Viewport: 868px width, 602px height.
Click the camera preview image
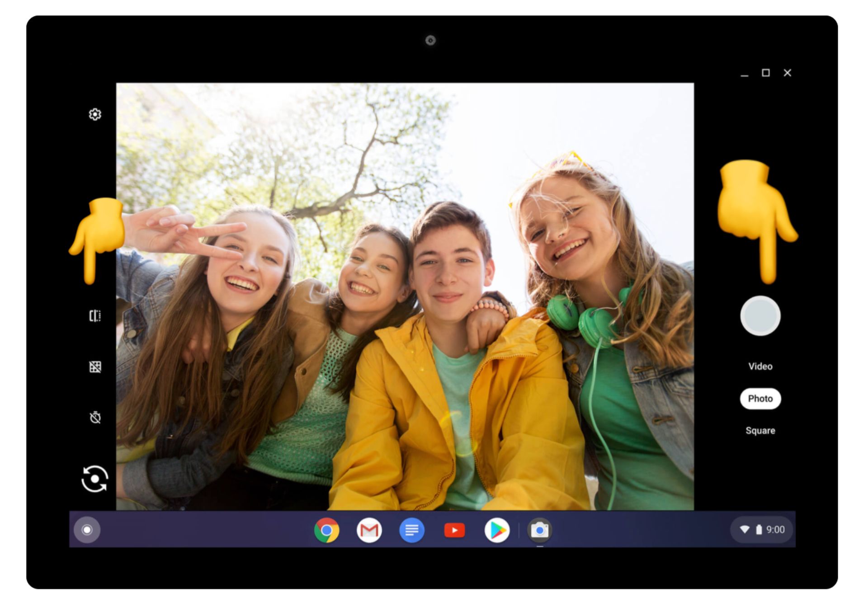click(x=405, y=296)
